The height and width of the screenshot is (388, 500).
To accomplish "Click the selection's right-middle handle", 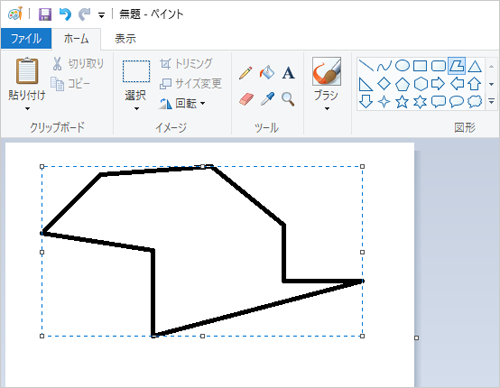I will point(362,252).
